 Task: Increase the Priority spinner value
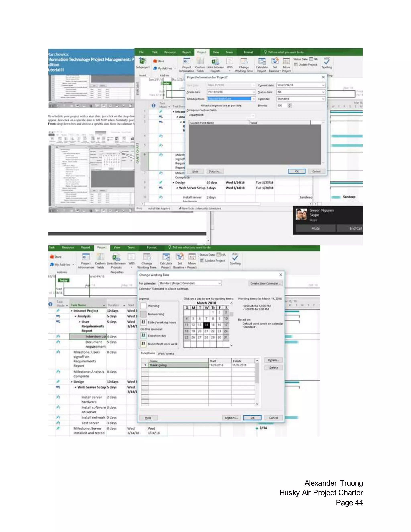pos(290,105)
